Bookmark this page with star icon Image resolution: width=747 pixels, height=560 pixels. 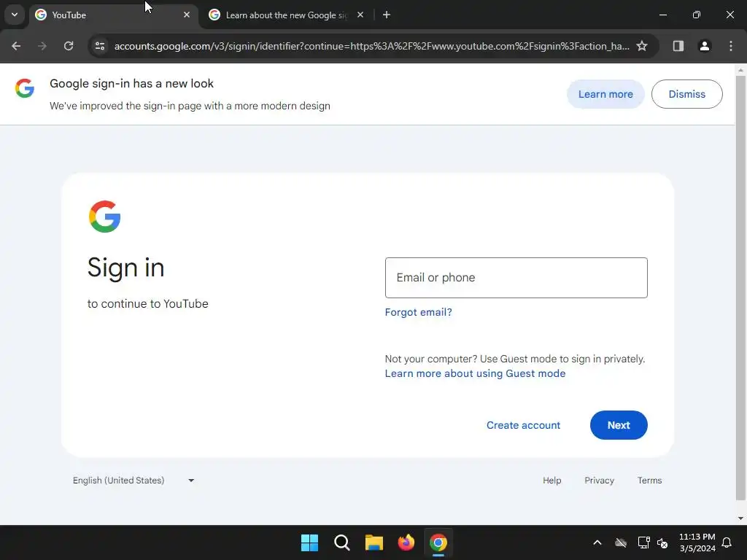coord(642,46)
